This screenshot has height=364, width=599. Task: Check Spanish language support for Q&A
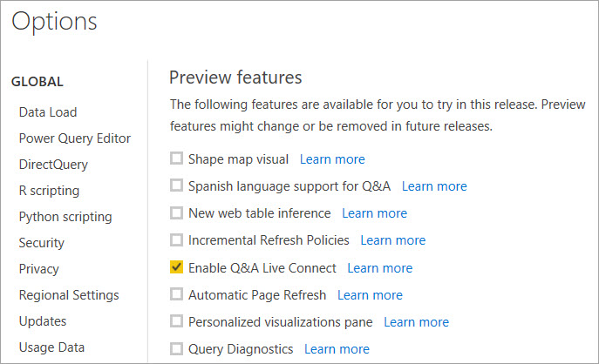click(x=177, y=185)
